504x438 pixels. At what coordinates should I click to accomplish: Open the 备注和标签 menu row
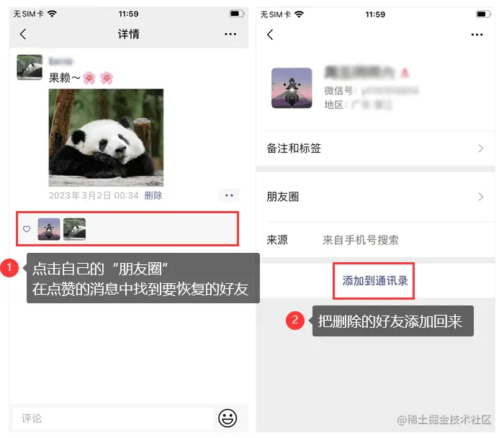coord(375,148)
